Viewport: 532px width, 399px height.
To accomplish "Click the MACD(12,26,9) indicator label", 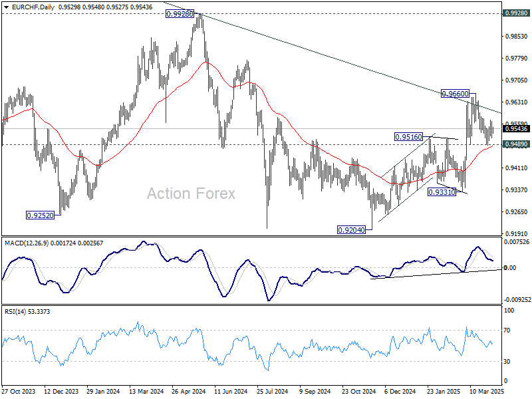I will point(27,243).
